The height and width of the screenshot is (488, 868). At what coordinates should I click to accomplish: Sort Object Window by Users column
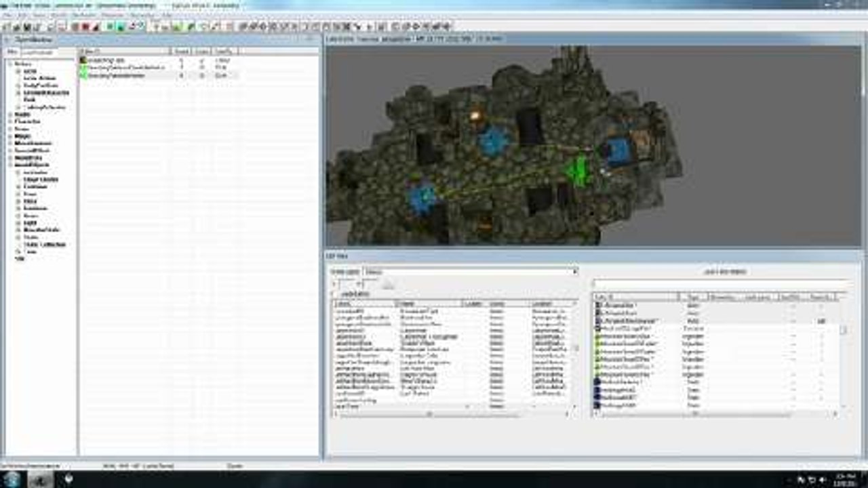click(201, 52)
